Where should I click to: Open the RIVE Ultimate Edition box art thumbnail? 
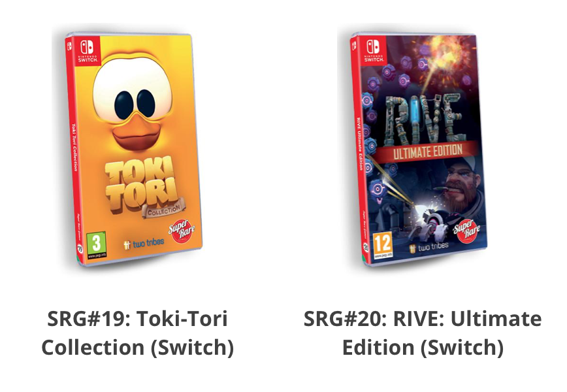click(418, 149)
